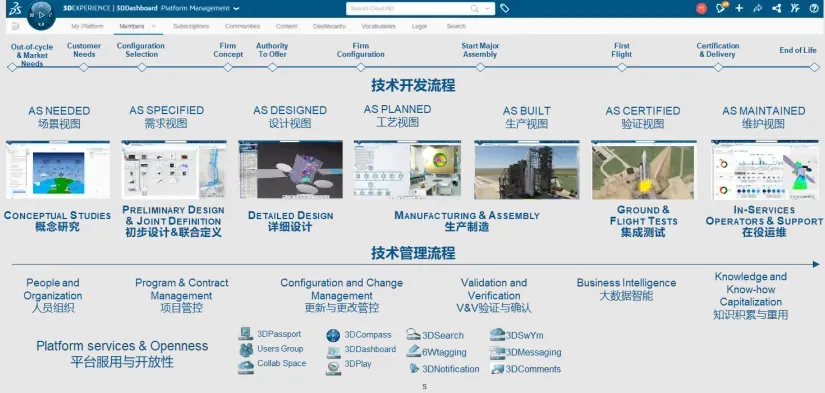Open the 3DCompass circular icon in header
The height and width of the screenshot is (393, 825).
pos(41,15)
